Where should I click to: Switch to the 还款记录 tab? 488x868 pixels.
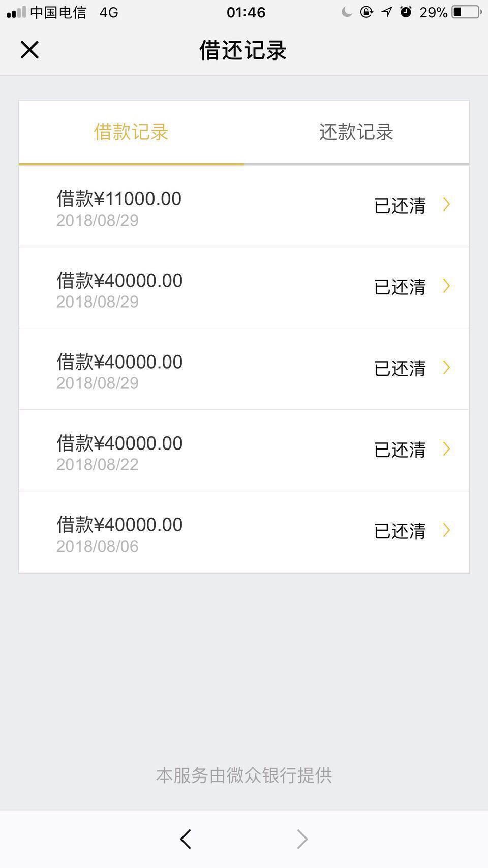(356, 132)
